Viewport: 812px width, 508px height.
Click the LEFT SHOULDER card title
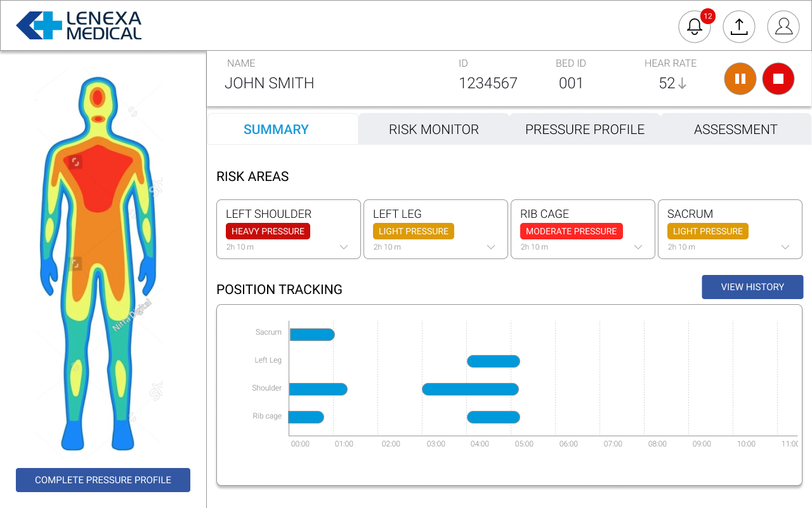coord(268,214)
